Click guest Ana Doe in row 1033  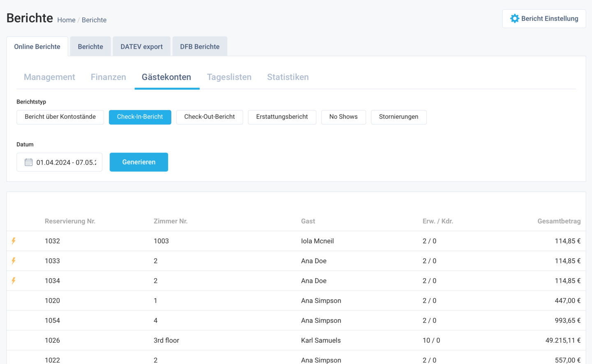point(314,261)
